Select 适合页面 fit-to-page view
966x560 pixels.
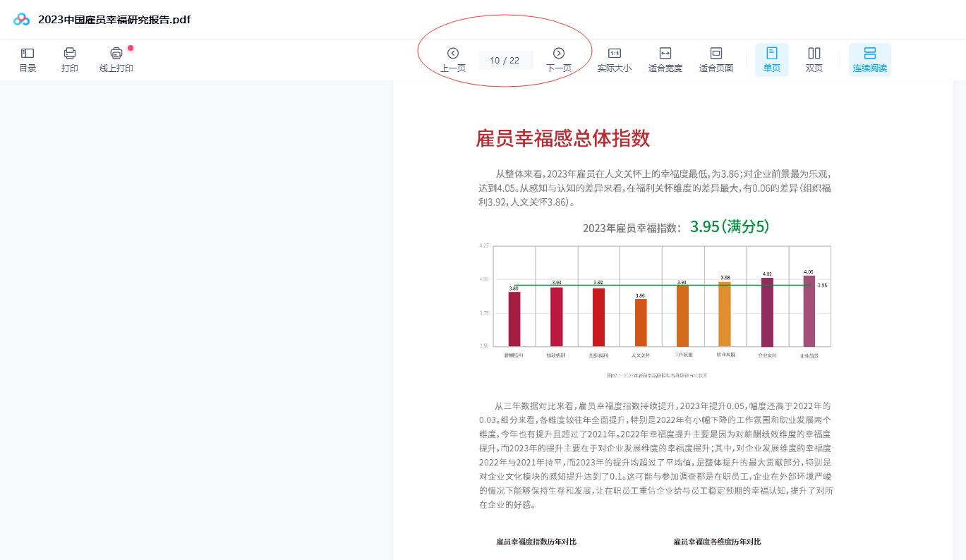(x=716, y=59)
